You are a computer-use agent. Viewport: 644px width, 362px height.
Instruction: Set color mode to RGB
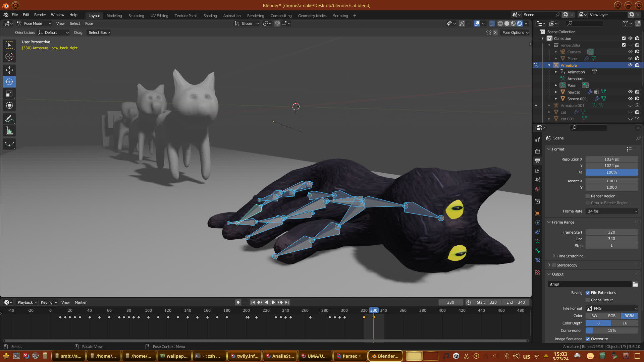coord(612,316)
